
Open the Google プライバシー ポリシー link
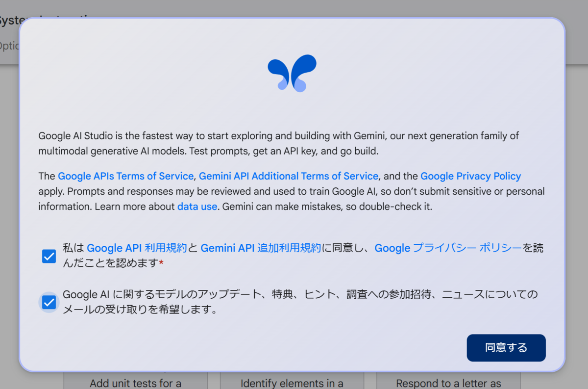coord(448,248)
